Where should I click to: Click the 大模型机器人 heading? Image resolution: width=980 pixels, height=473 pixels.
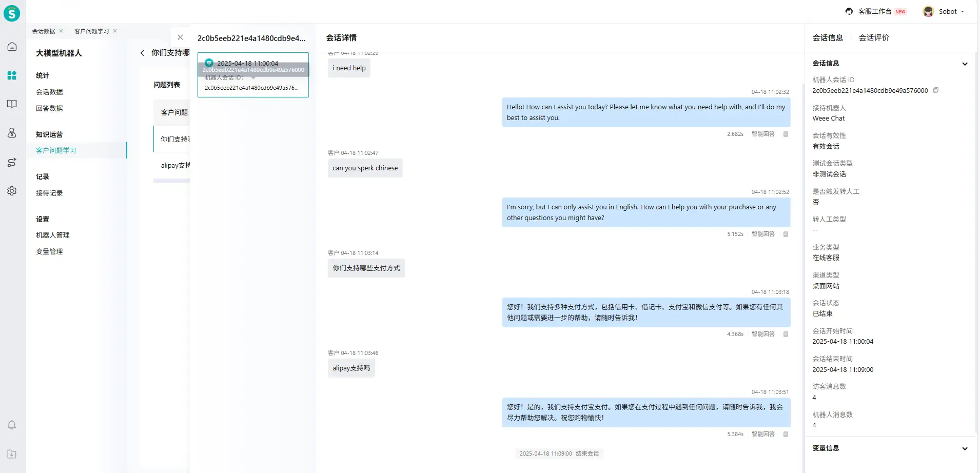pos(58,53)
